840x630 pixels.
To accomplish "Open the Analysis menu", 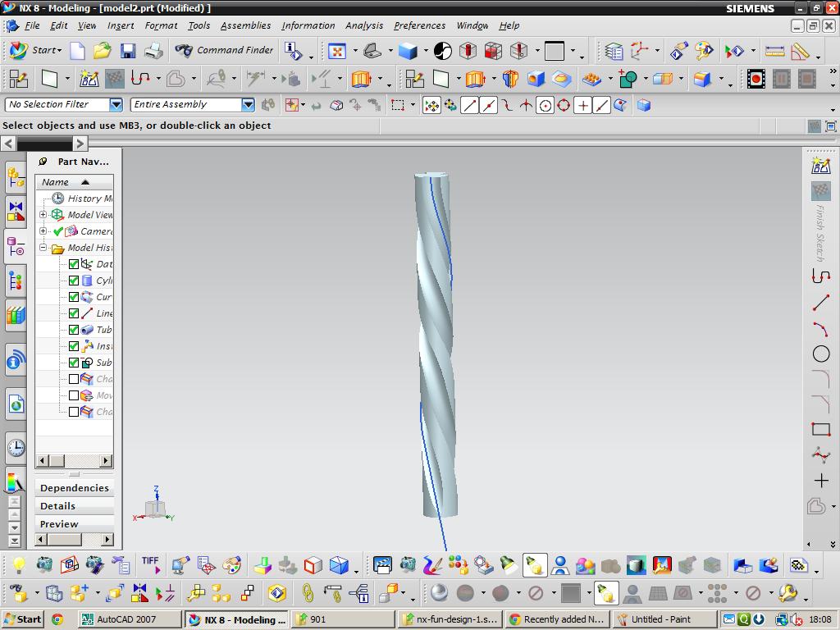I will 363,25.
